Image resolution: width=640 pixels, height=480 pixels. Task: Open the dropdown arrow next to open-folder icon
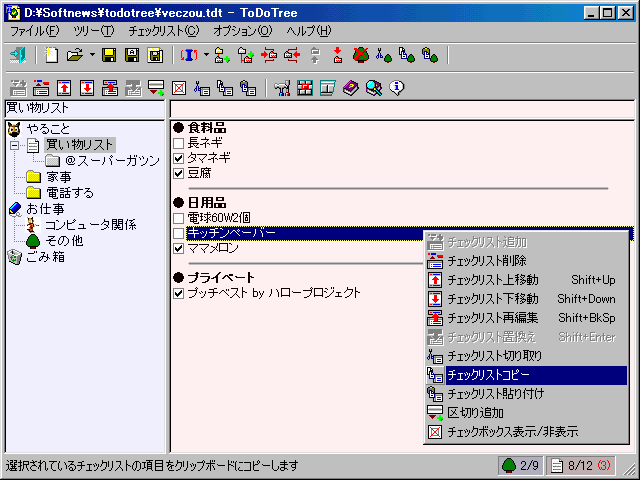click(x=93, y=55)
